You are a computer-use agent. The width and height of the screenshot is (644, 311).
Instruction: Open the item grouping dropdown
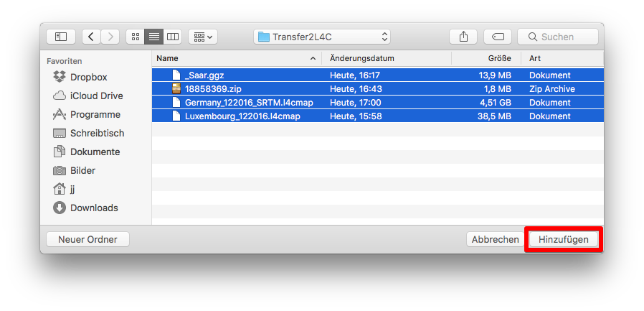[203, 37]
